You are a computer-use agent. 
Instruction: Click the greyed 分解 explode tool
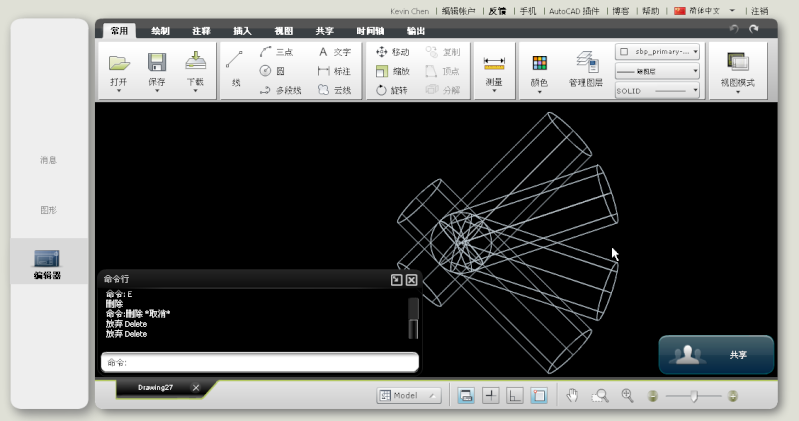click(443, 90)
